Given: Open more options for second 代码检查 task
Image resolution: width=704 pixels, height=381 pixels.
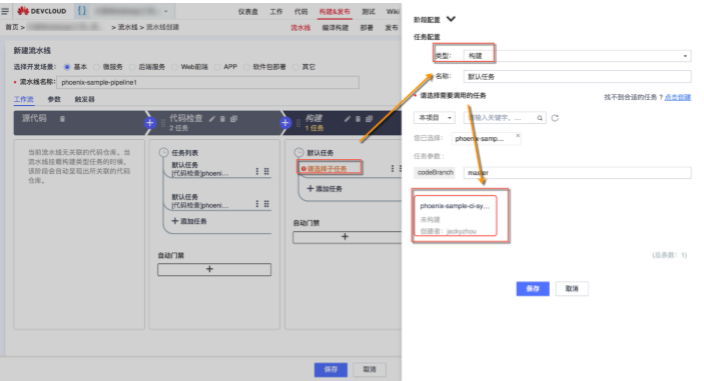Looking at the screenshot, I should pyautogui.click(x=257, y=203).
